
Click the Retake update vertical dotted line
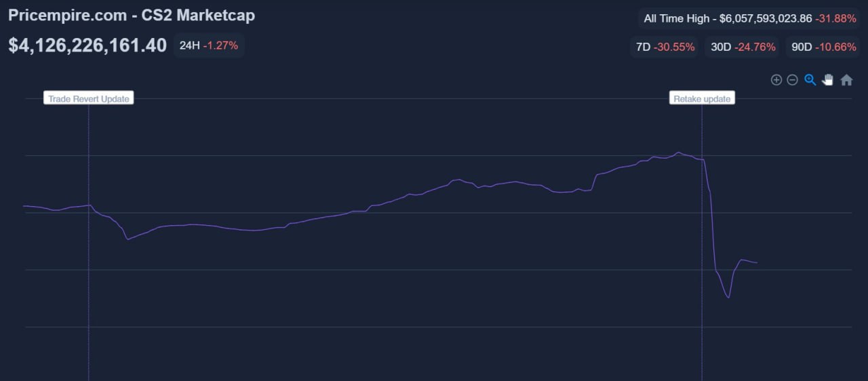click(x=702, y=325)
